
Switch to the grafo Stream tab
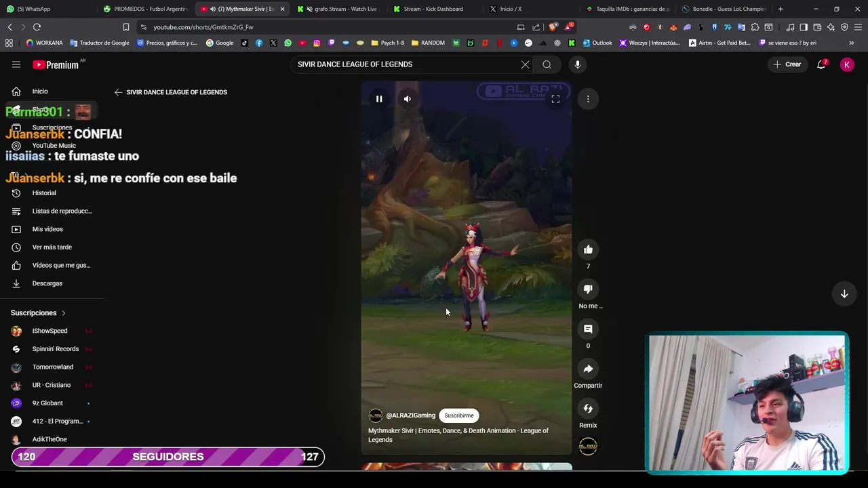[x=339, y=9]
